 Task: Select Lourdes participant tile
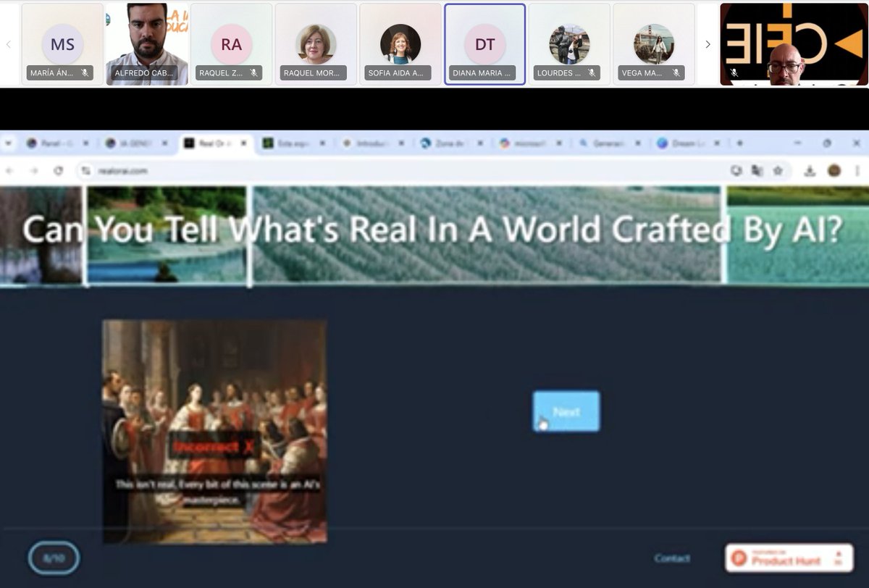click(x=569, y=44)
